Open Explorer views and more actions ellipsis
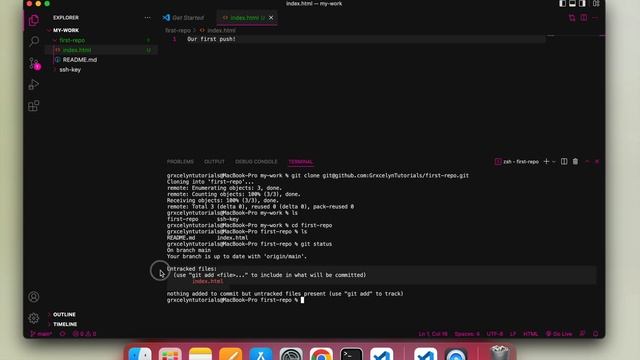This screenshot has width=640, height=360. click(x=147, y=18)
